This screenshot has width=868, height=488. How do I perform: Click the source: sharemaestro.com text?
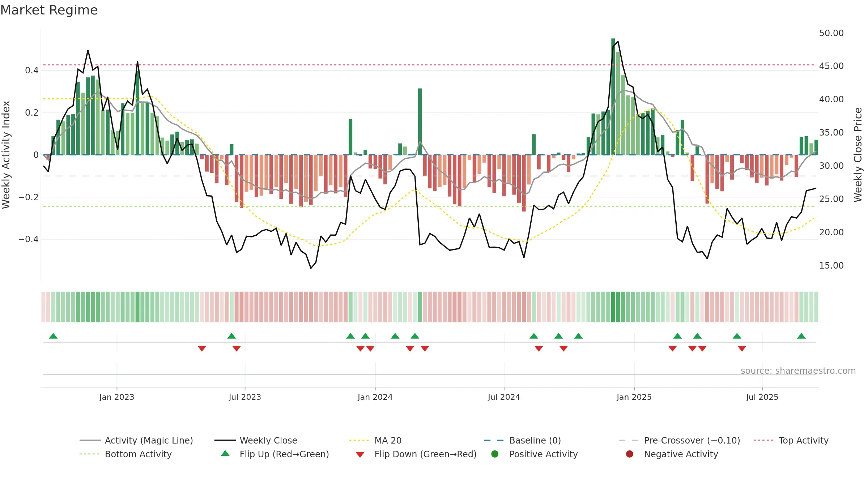click(x=798, y=371)
